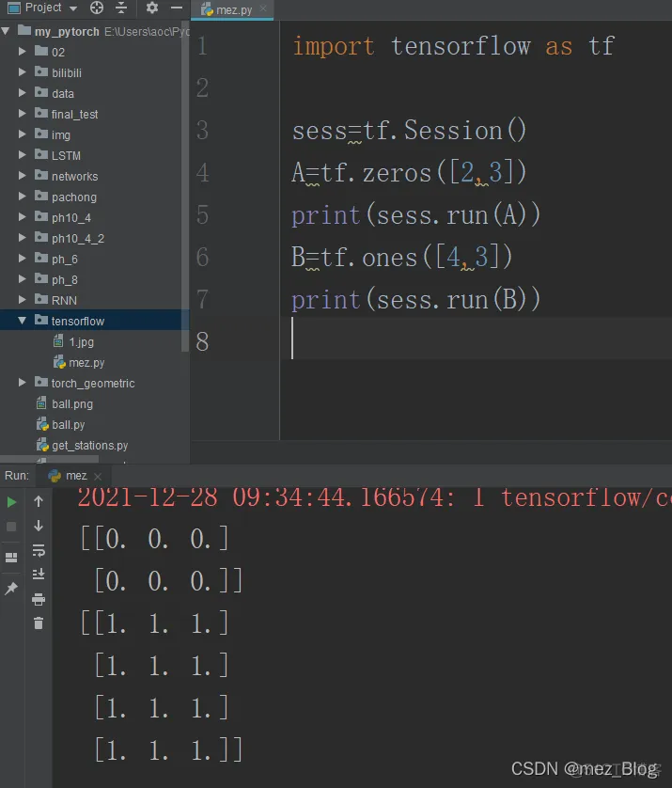
Task: Select the tensorflow folder row
Action: point(94,321)
